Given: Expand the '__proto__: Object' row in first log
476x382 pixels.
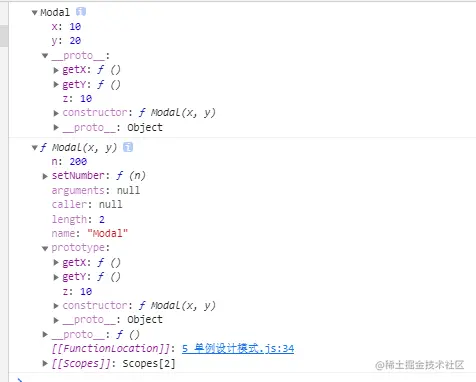Looking at the screenshot, I should click(56, 127).
